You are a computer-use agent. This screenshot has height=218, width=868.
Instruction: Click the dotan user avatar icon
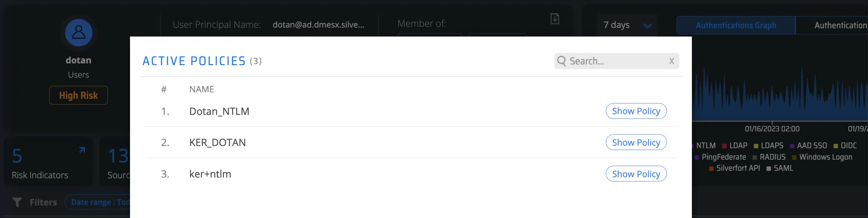coord(79,33)
